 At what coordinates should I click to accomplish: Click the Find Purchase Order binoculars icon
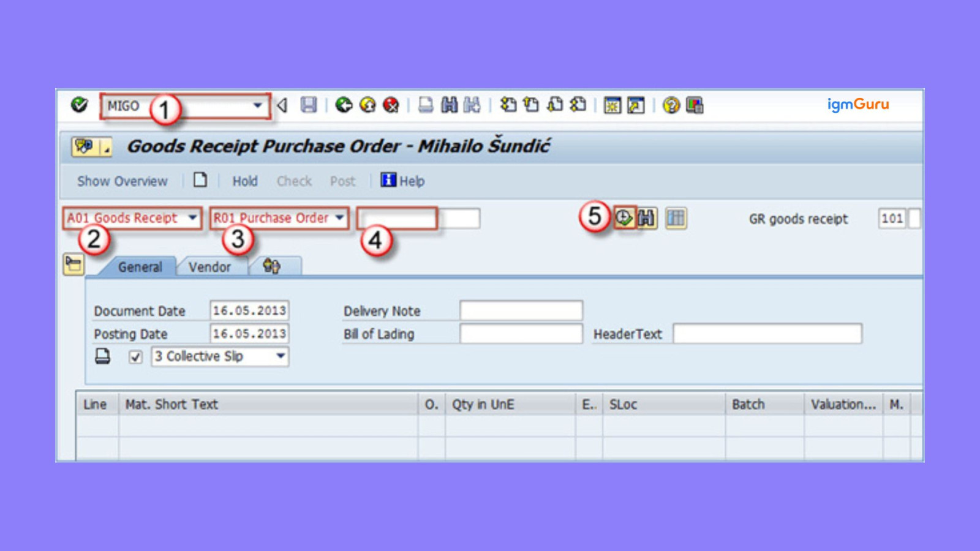646,218
